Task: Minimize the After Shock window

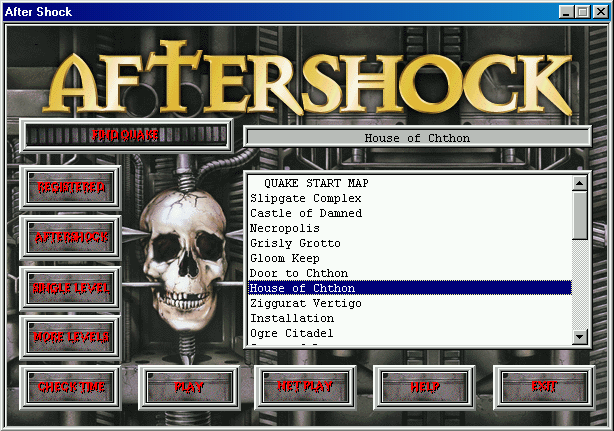Action: [x=566, y=12]
